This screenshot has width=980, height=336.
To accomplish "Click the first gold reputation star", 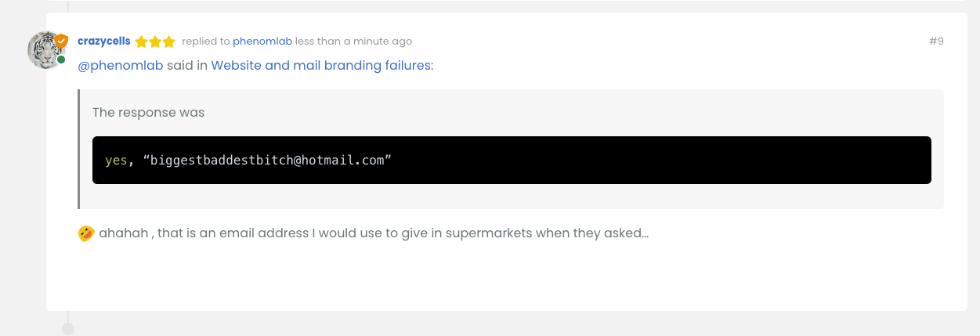I will pos(142,42).
